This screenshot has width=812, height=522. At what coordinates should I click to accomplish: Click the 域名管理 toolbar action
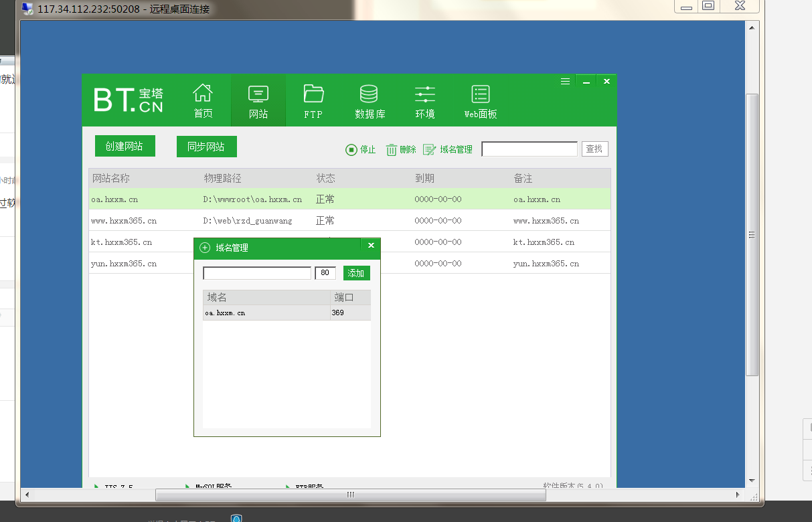pyautogui.click(x=448, y=150)
